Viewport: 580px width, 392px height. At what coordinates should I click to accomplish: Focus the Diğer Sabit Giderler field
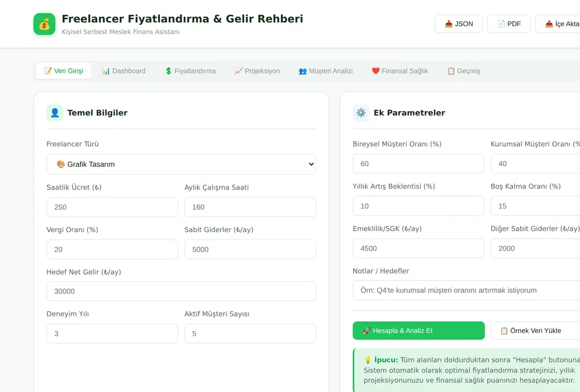tap(536, 248)
